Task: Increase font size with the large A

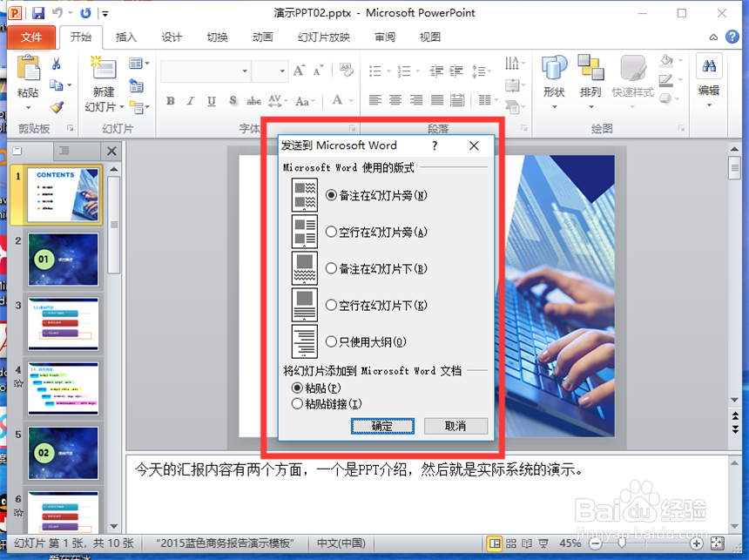Action: coord(299,71)
